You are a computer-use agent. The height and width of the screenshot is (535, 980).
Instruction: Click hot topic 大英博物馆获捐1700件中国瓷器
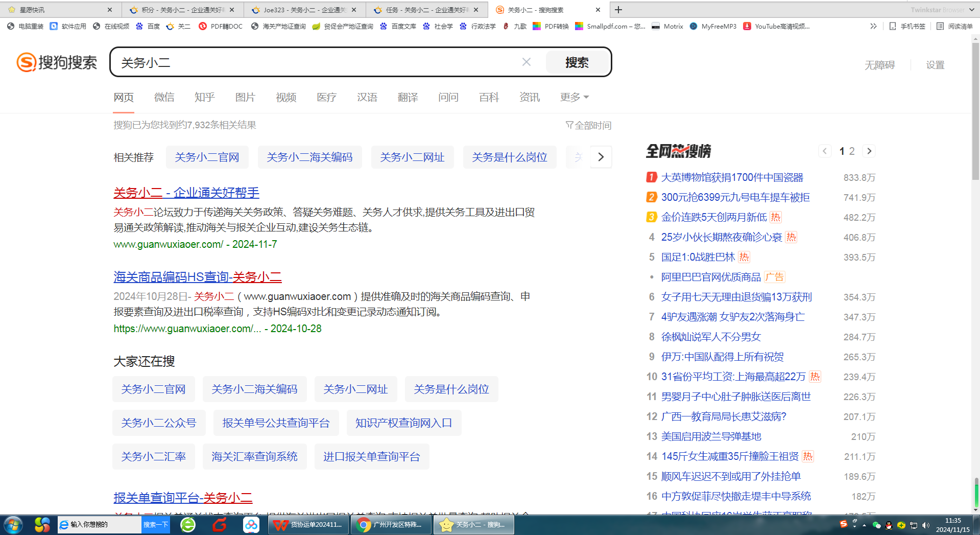[x=732, y=177]
